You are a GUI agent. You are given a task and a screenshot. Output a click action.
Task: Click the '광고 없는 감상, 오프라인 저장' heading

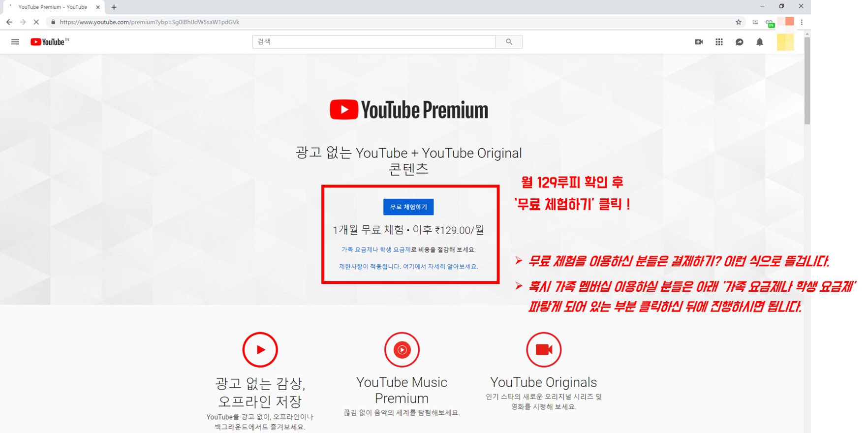(x=260, y=392)
